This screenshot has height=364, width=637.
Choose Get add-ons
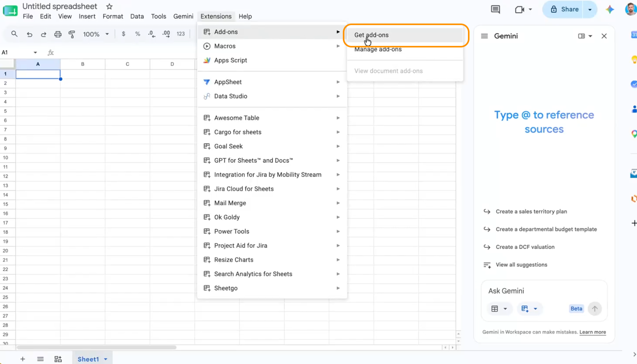pyautogui.click(x=405, y=35)
